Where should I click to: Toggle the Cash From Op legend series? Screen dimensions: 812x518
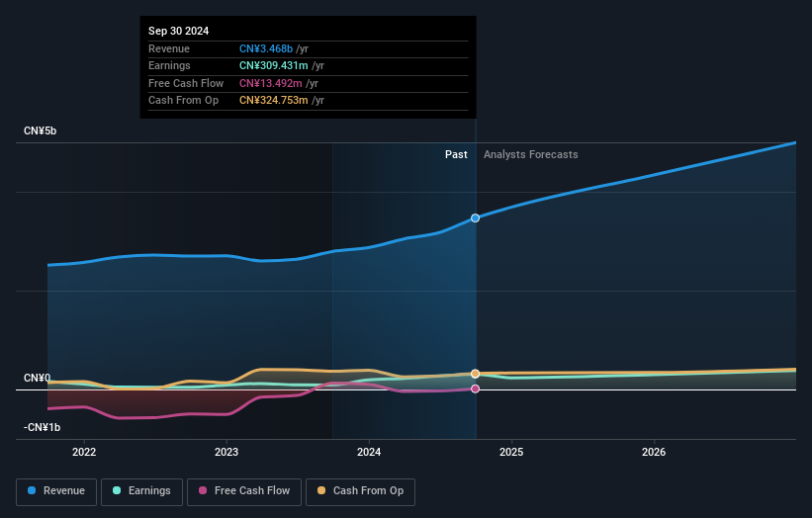[360, 491]
